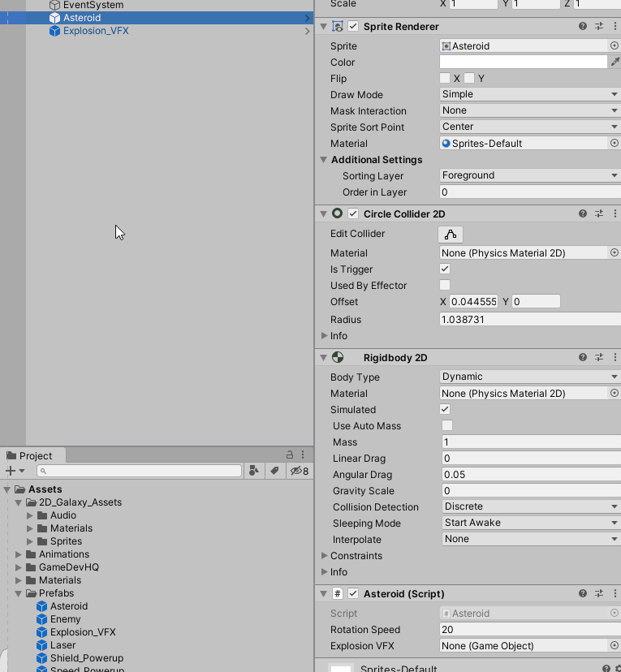Pick color with the eyedropper icon
Image resolution: width=621 pixels, height=672 pixels.
pyautogui.click(x=615, y=62)
